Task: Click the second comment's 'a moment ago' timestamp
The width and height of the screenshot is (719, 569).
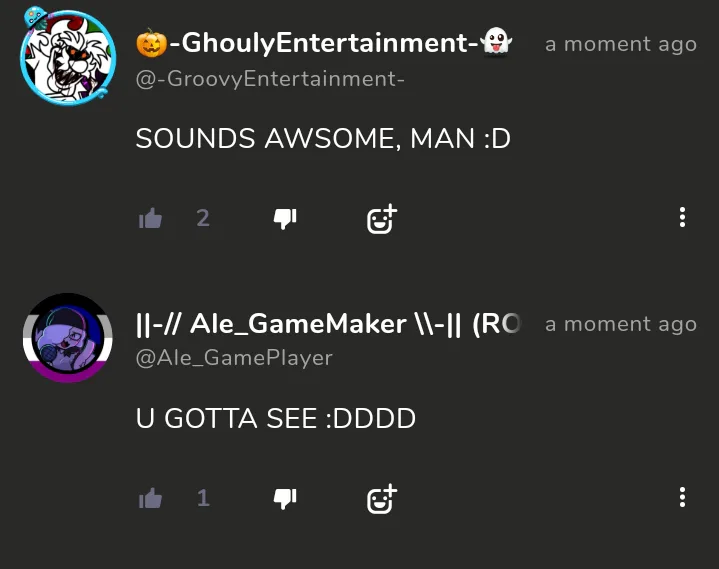Action: click(621, 325)
